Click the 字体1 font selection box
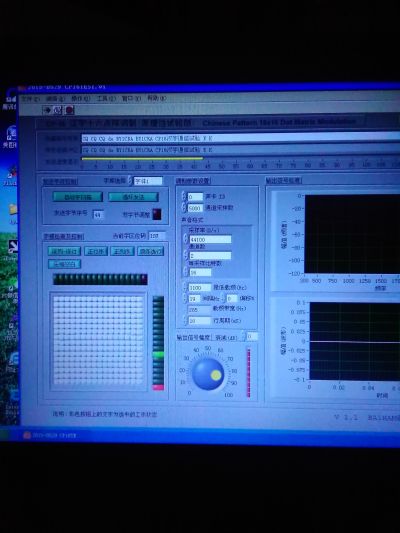This screenshot has height=533, width=400. 148,181
